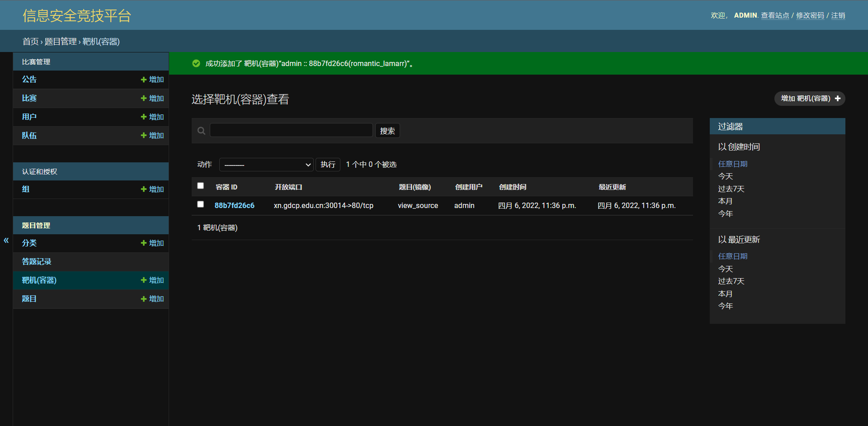Click the 信息安全竞技平台 site title
Image resolution: width=868 pixels, height=426 pixels.
tap(77, 16)
